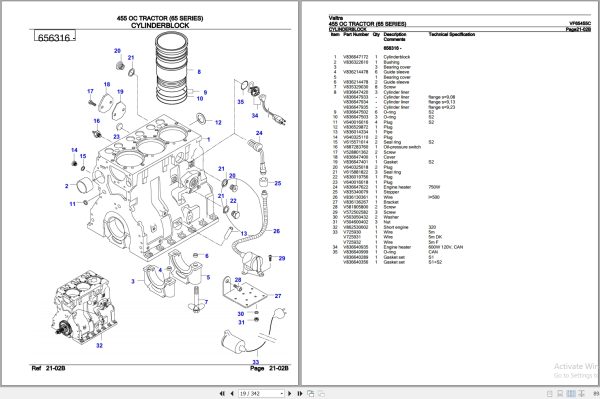Click callout number 24 beside the engine heater
The width and height of the screenshot is (600, 399).
tap(259, 133)
